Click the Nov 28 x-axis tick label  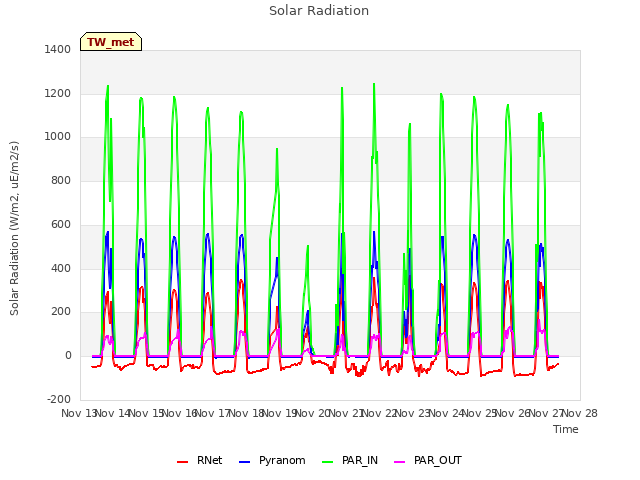[580, 413]
